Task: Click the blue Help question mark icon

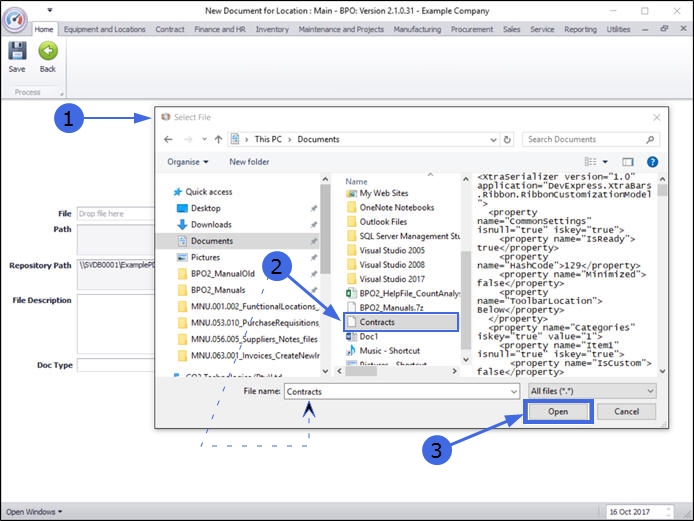Action: [x=652, y=161]
